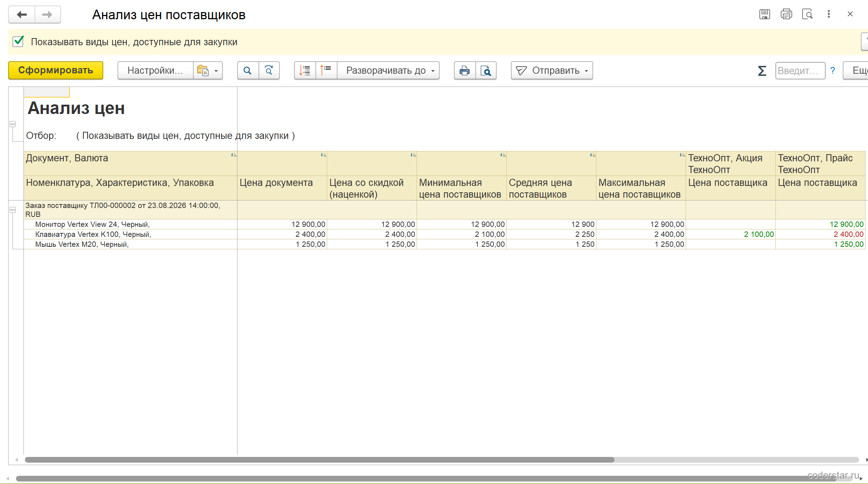Click the 'Цена документа' column header

(x=282, y=188)
